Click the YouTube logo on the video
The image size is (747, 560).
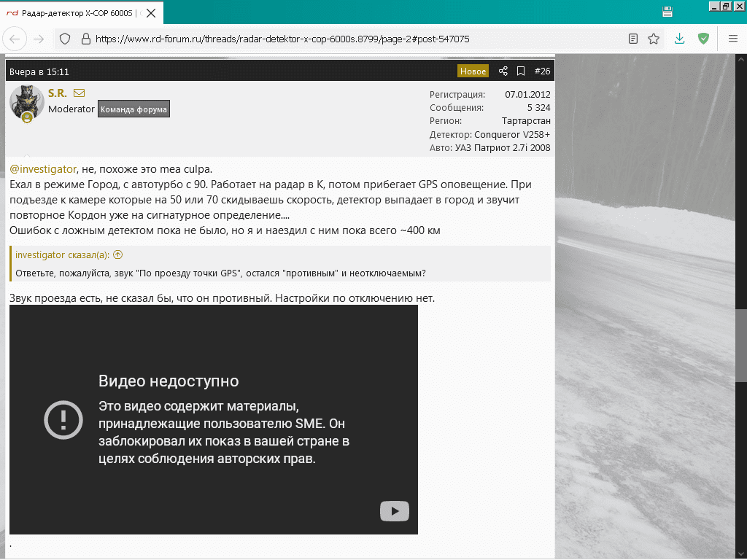pyautogui.click(x=395, y=511)
